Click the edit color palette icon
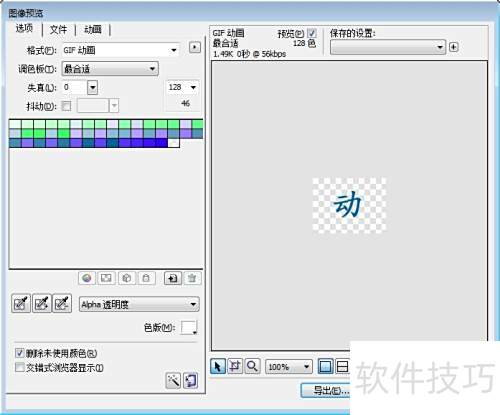 click(x=87, y=278)
